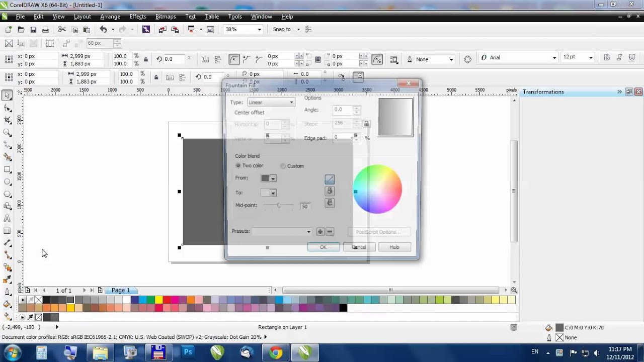Open the From color dropdown

[273, 178]
